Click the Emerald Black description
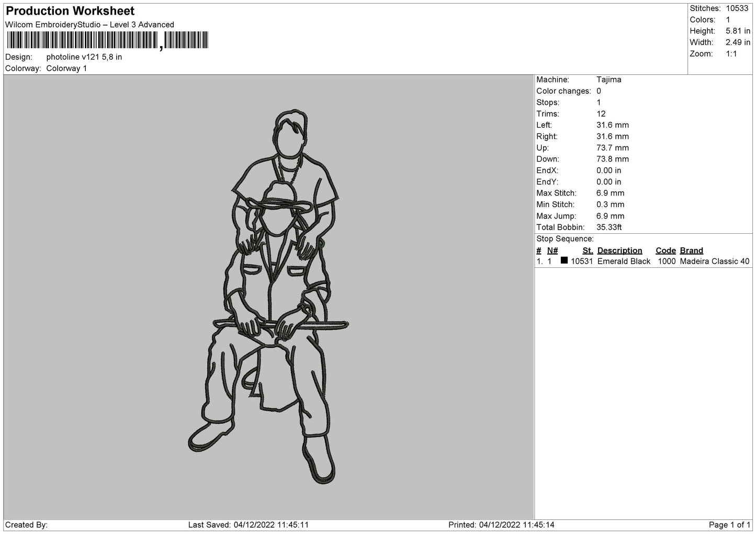This screenshot has width=756, height=534. (624, 262)
